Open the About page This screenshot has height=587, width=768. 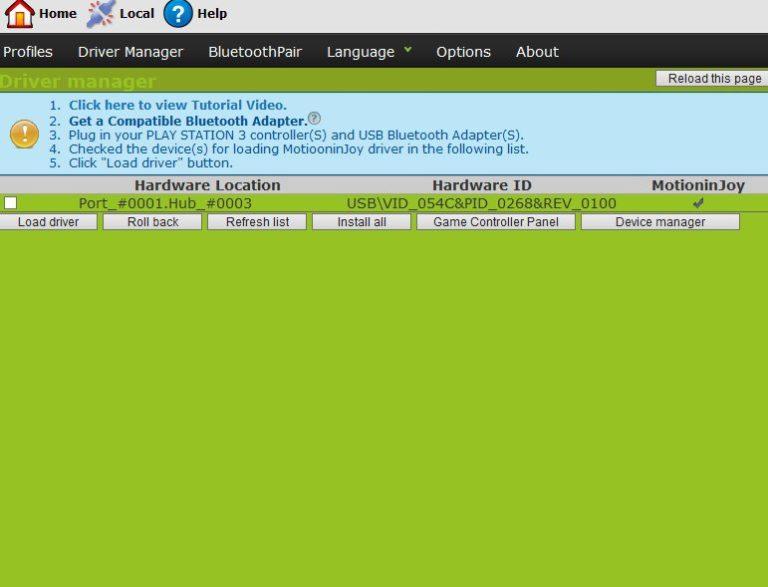[x=537, y=52]
